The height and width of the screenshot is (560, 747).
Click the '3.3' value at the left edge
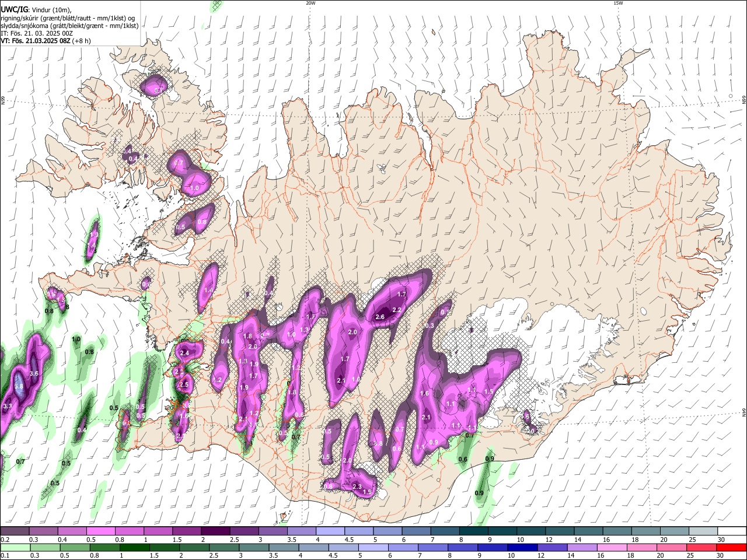pyautogui.click(x=8, y=406)
